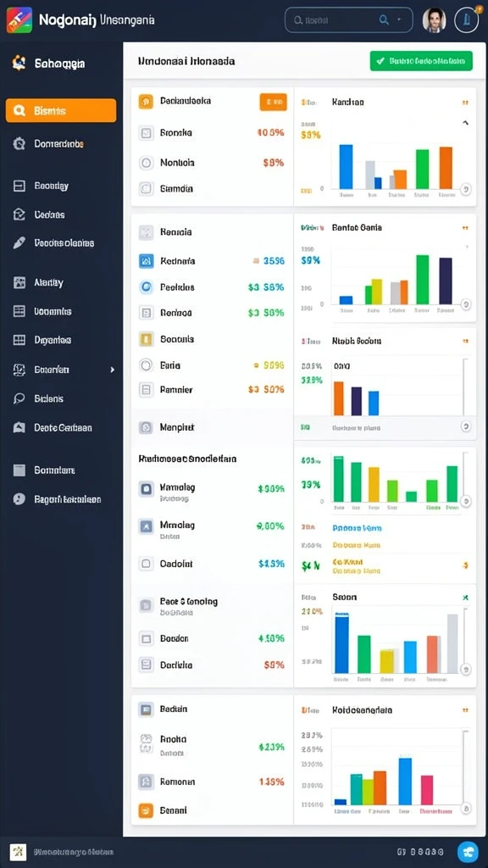Open the gear icon in the sidebar
Screen dimensions: 488x868
pyautogui.click(x=19, y=144)
